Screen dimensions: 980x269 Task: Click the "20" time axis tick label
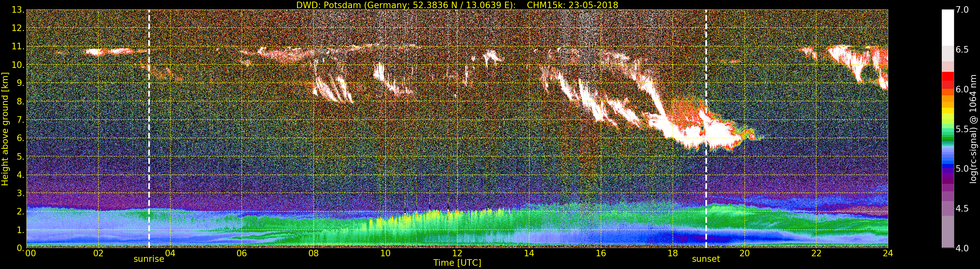tap(745, 253)
